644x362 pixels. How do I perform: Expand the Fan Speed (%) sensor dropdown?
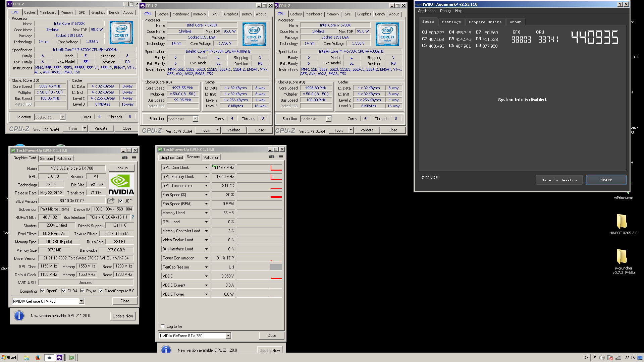(x=206, y=195)
